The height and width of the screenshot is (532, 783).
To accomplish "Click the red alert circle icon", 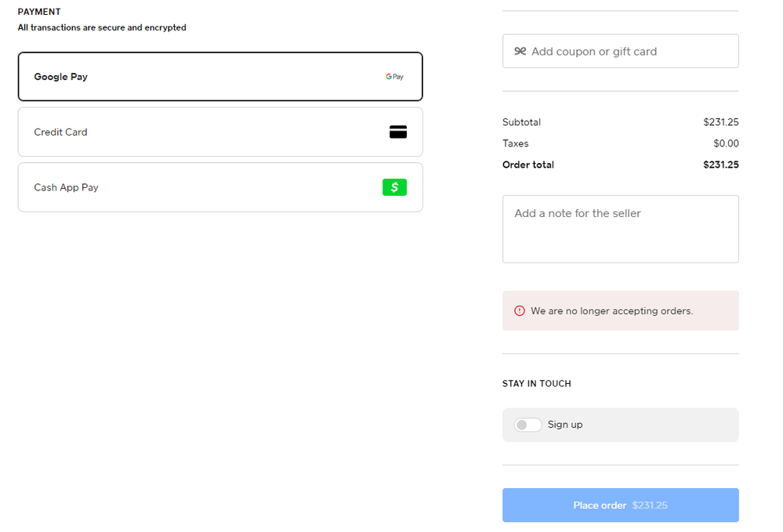I will pos(519,311).
